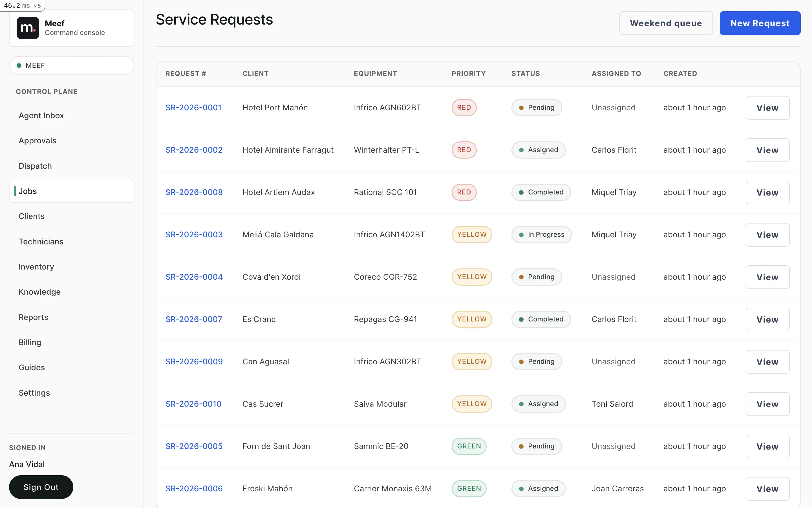Open request SR-2026-0003 link
Viewport: 812px width, 508px height.
pos(194,235)
